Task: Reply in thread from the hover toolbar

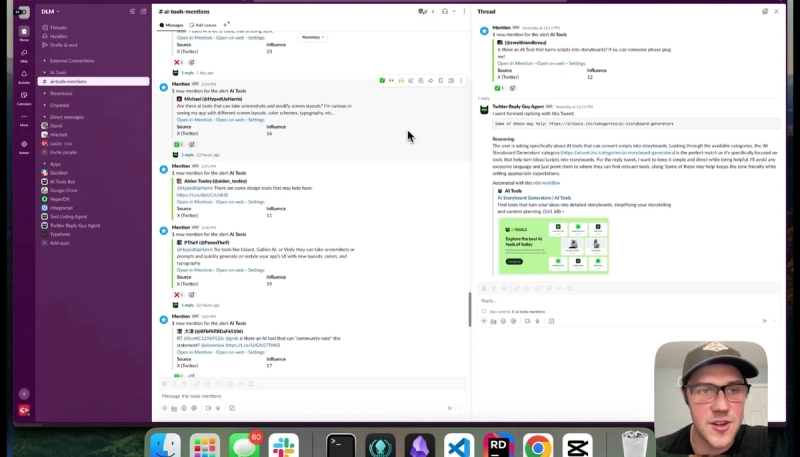Action: coord(420,81)
